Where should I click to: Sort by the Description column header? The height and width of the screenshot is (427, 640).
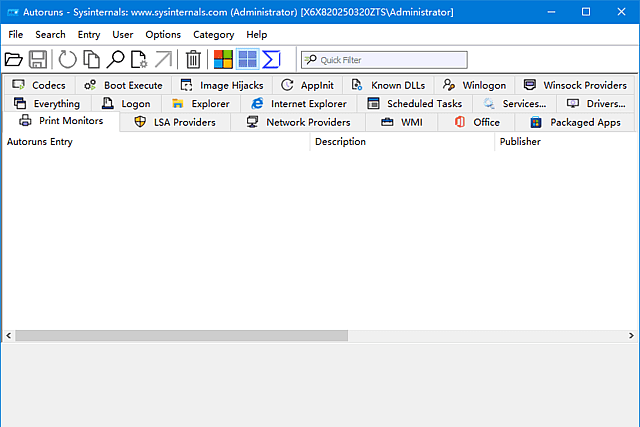402,142
